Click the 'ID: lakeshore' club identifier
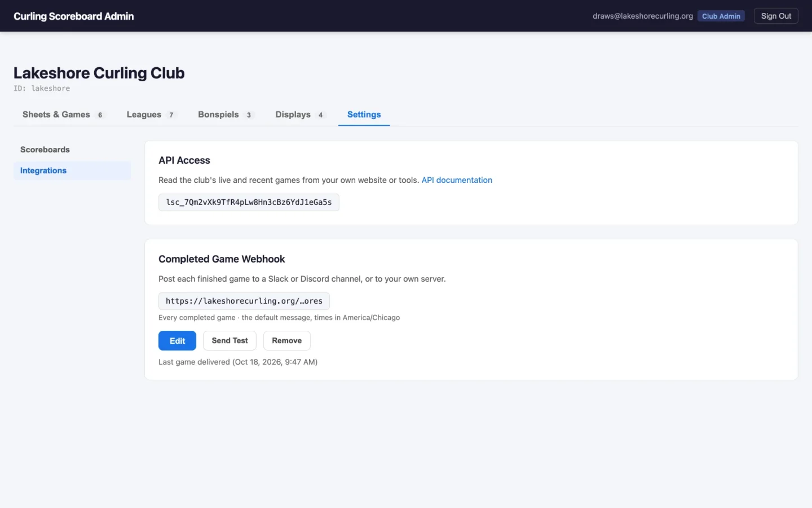 point(42,89)
